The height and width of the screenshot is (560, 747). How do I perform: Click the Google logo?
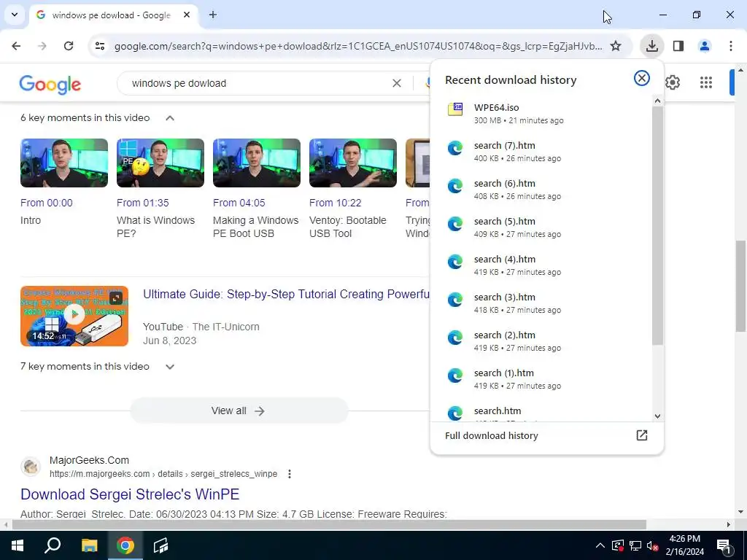click(x=50, y=85)
